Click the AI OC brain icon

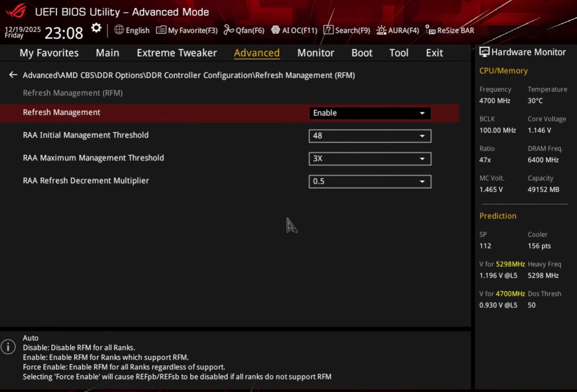[x=275, y=30]
